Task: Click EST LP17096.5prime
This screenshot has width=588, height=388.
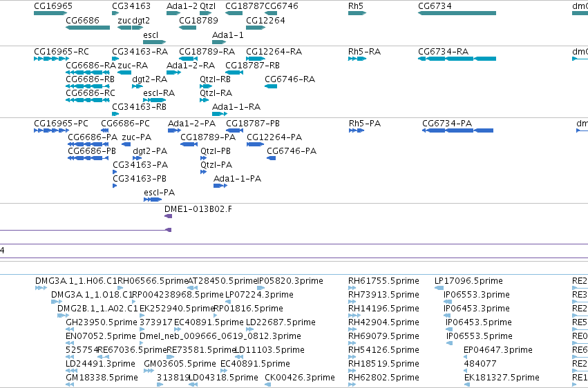Action: pos(468,281)
